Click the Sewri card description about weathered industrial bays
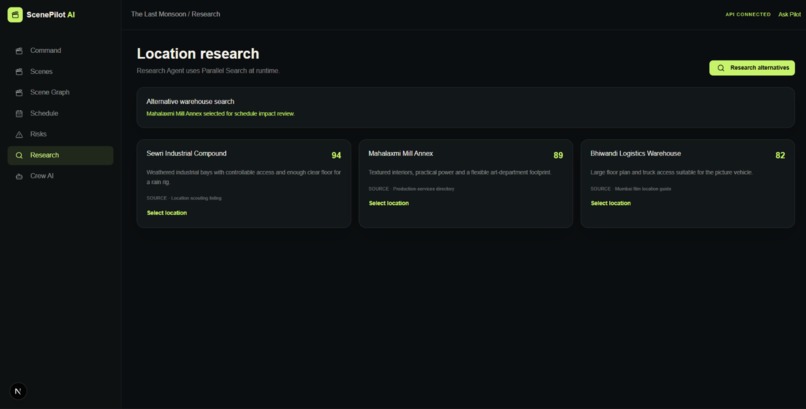This screenshot has width=806, height=409. [x=244, y=177]
